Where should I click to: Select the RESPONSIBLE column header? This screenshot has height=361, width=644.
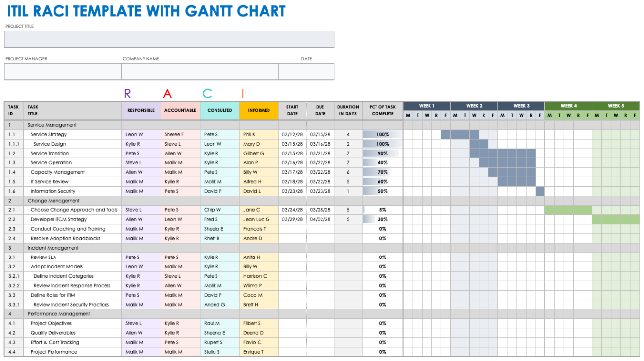141,110
